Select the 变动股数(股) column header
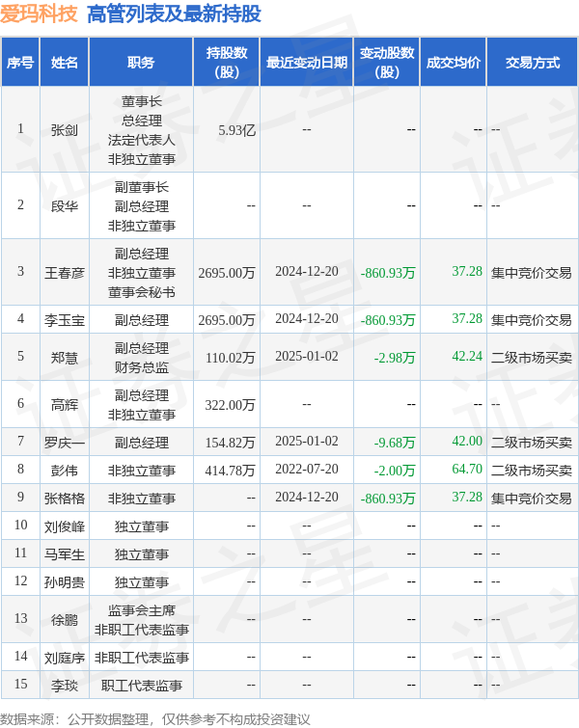579x728 pixels. click(387, 63)
